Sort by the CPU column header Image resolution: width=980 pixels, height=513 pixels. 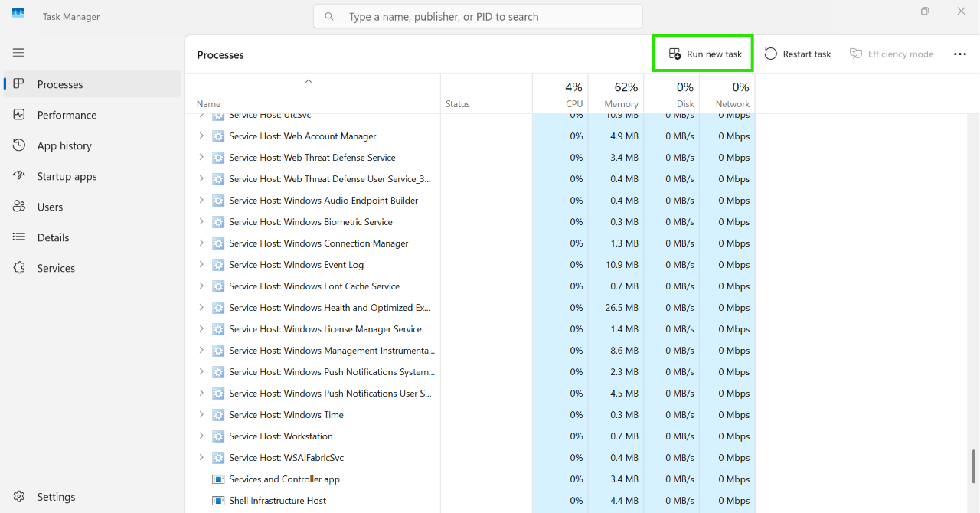point(560,93)
